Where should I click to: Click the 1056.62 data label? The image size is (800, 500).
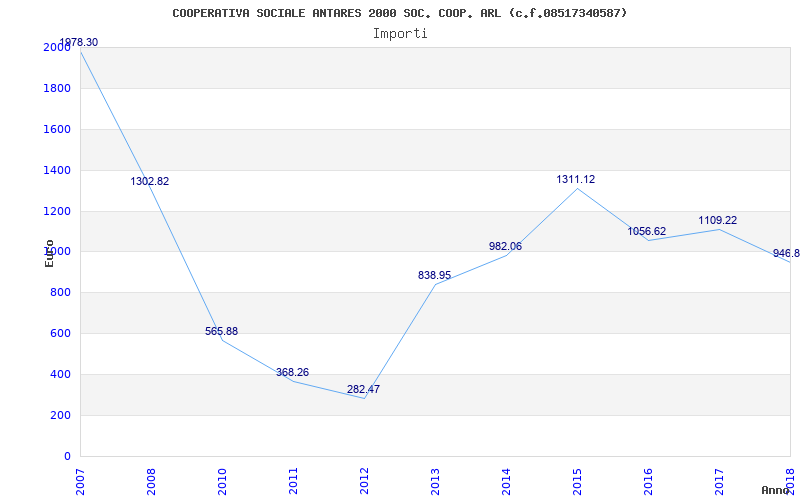tap(646, 231)
